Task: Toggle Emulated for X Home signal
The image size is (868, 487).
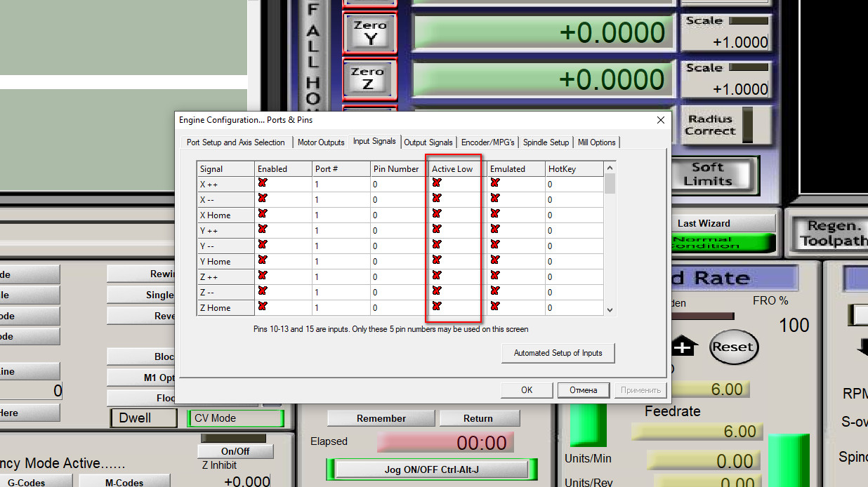Action: coord(495,213)
